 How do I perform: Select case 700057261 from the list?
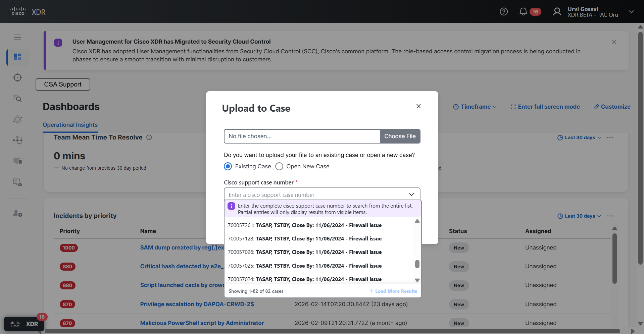pyautogui.click(x=305, y=225)
